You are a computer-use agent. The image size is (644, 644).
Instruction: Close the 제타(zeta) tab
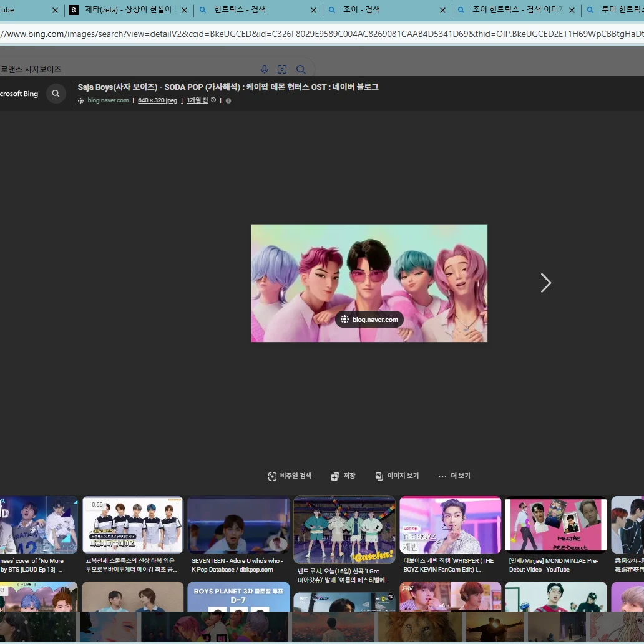185,10
